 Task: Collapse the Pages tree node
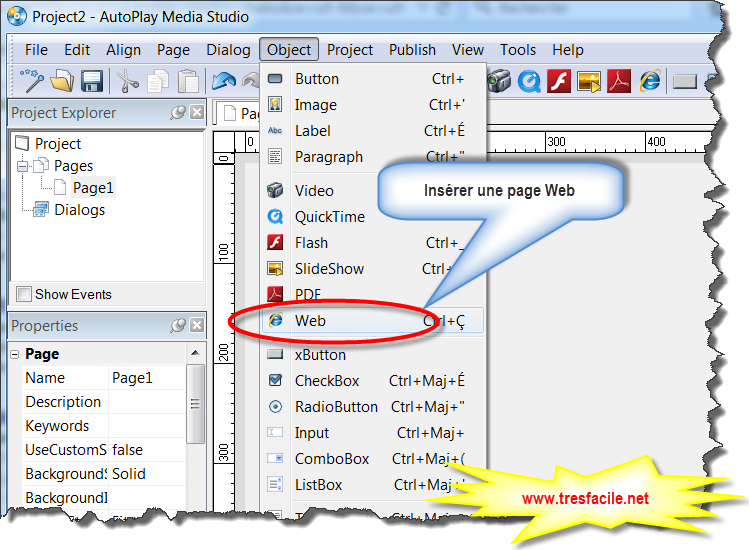pyautogui.click(x=22, y=166)
